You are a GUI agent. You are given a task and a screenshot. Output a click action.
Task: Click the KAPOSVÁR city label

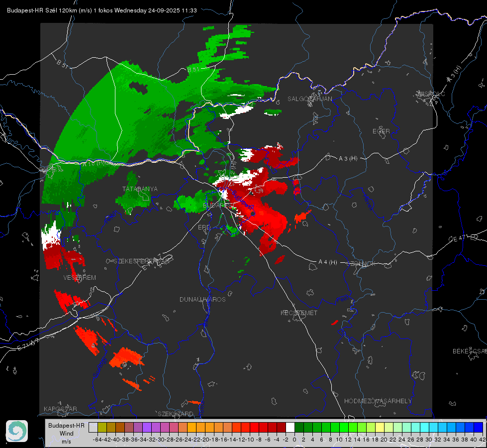point(60,409)
